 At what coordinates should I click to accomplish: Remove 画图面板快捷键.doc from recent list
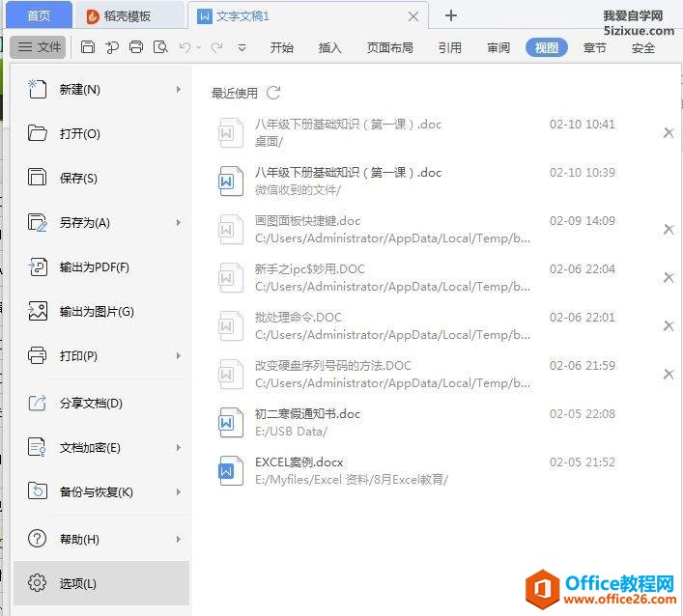coord(669,230)
